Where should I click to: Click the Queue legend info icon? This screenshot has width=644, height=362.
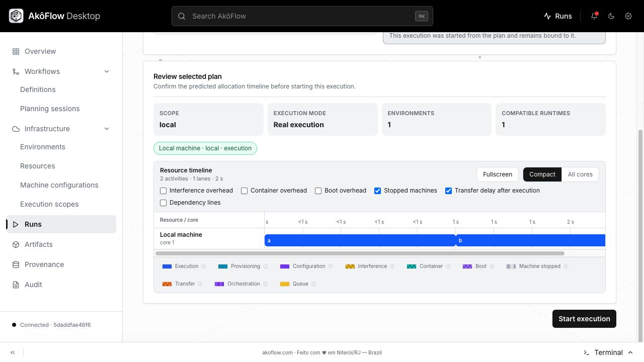coord(313,284)
